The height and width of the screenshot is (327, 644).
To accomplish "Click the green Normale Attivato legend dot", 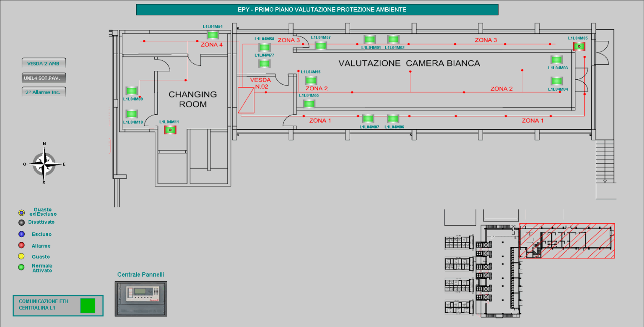I will pos(21,267).
